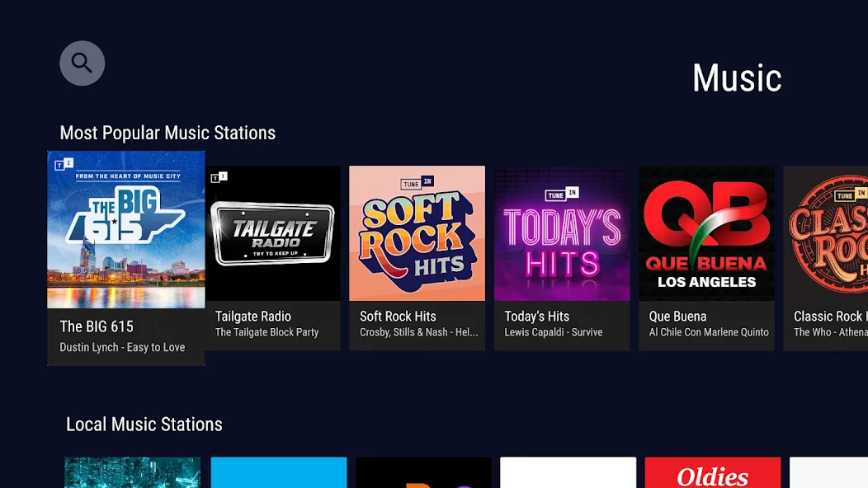Click the 'Music' page title
Image resolution: width=868 pixels, height=488 pixels.
pyautogui.click(x=737, y=78)
